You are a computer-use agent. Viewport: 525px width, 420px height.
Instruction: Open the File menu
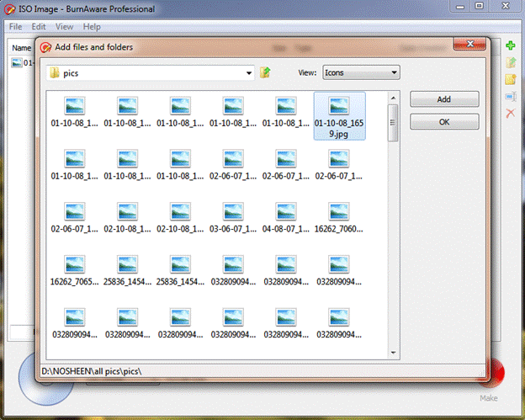click(x=15, y=27)
